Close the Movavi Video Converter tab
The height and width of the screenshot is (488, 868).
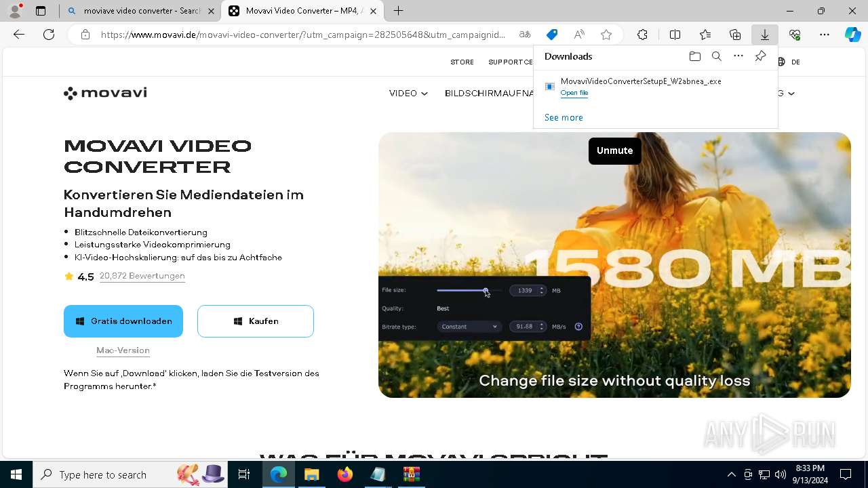click(x=373, y=11)
